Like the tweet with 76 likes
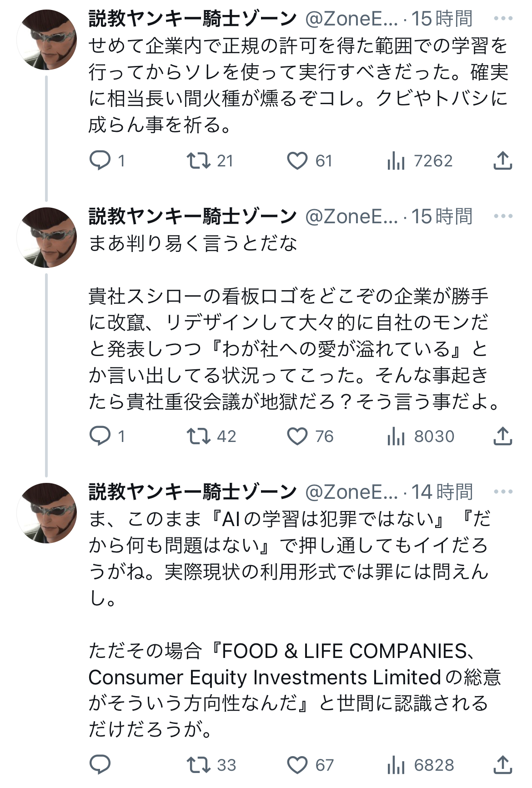 tap(297, 436)
